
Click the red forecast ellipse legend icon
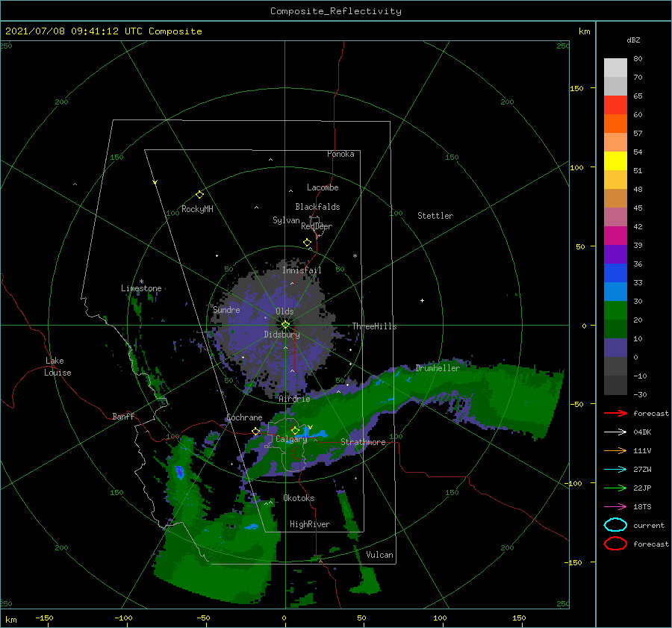coord(615,544)
